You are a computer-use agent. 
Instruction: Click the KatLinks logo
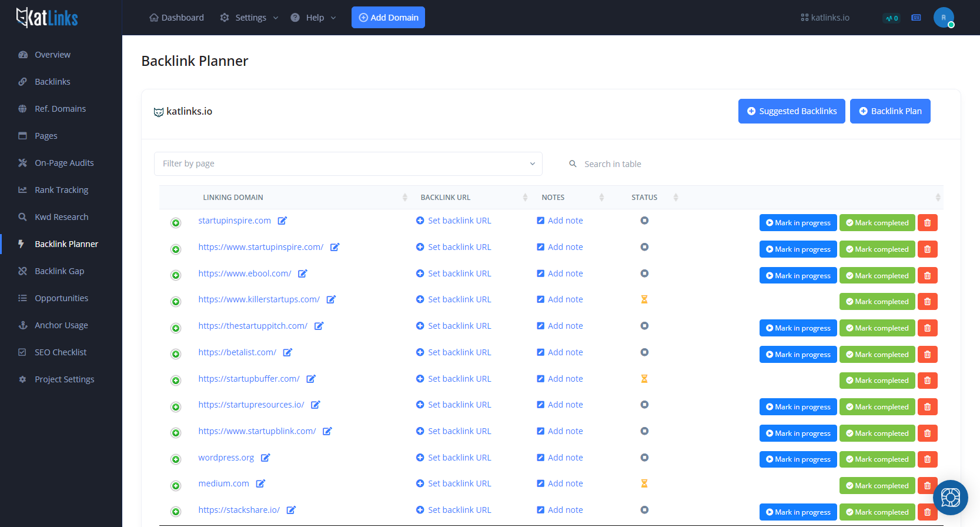pyautogui.click(x=47, y=18)
